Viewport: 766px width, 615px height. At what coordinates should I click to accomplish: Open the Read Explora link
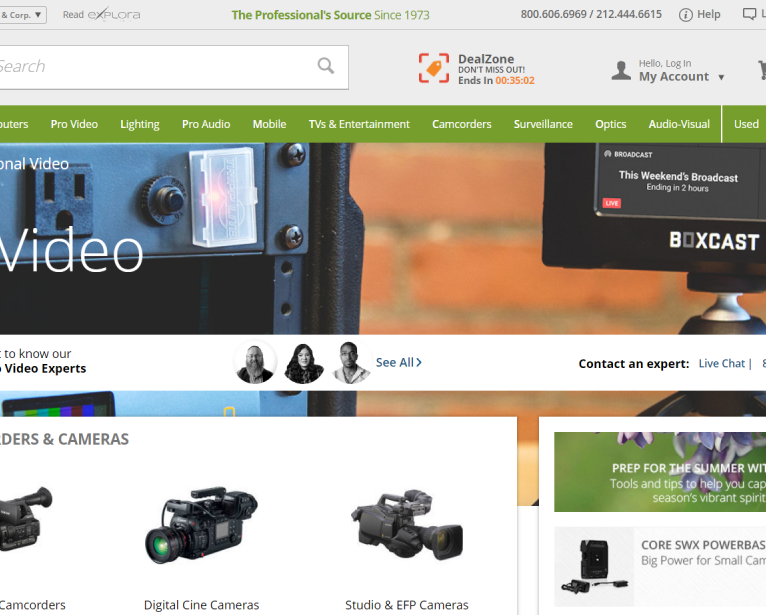(101, 15)
